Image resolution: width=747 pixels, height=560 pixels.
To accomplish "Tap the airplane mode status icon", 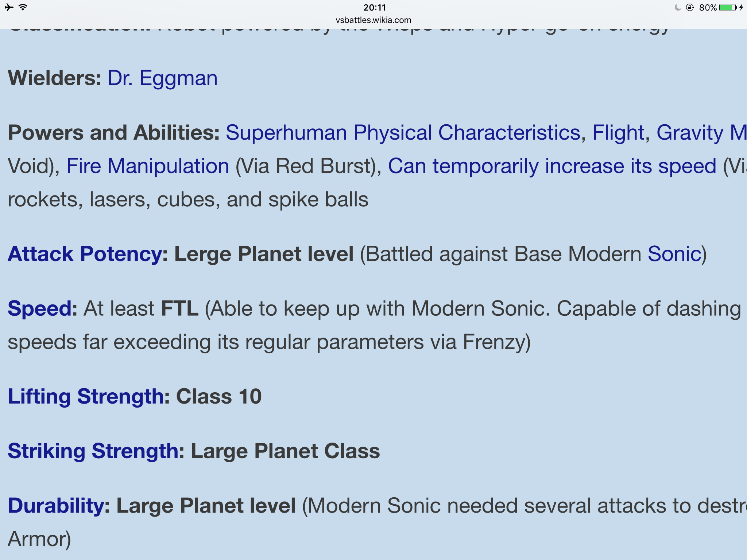I will tap(9, 7).
